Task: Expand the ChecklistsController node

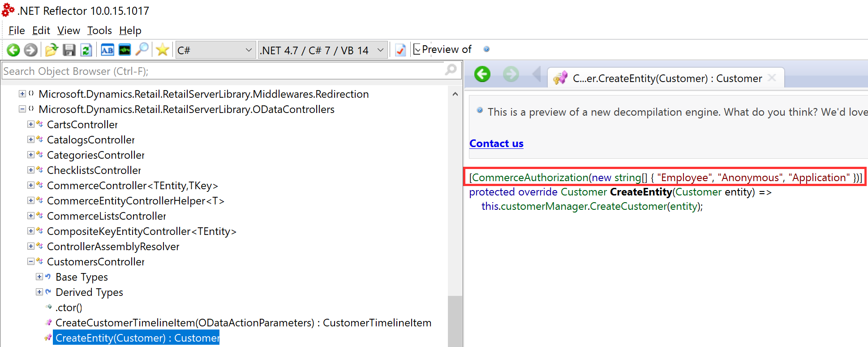Action: 30,170
